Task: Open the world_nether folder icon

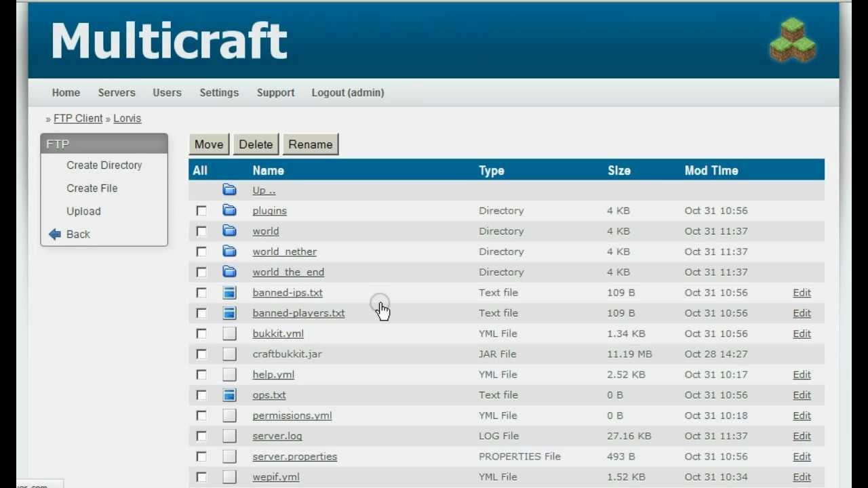Action: coord(229,251)
